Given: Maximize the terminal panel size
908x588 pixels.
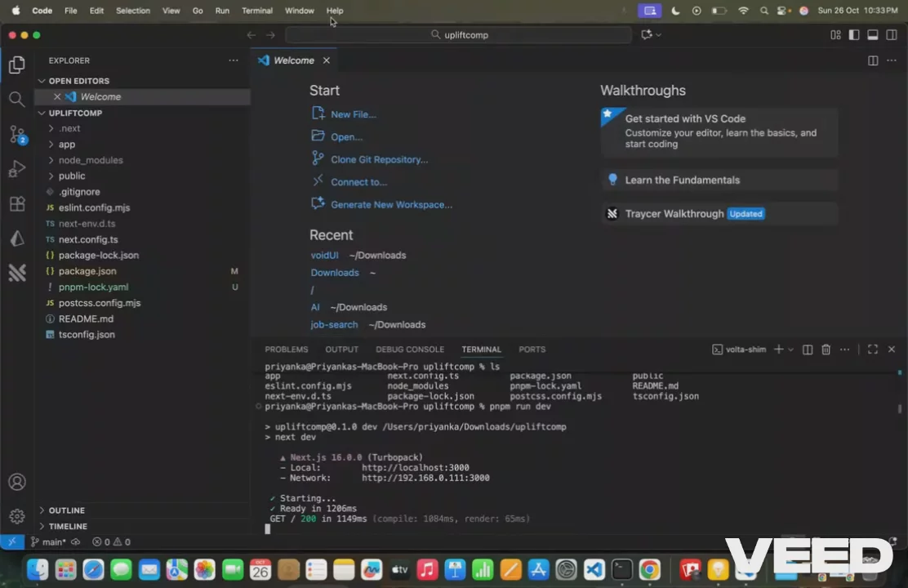Looking at the screenshot, I should (873, 349).
